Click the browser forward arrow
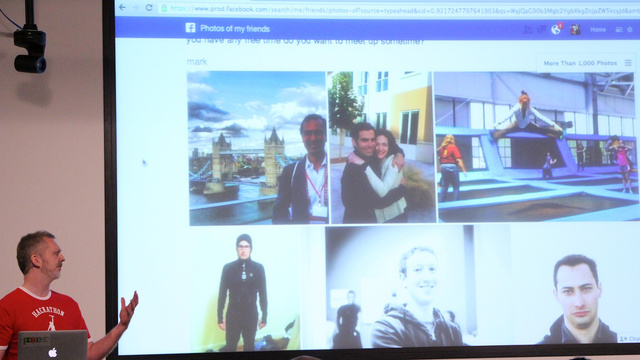This screenshot has width=640, height=360. (x=136, y=7)
